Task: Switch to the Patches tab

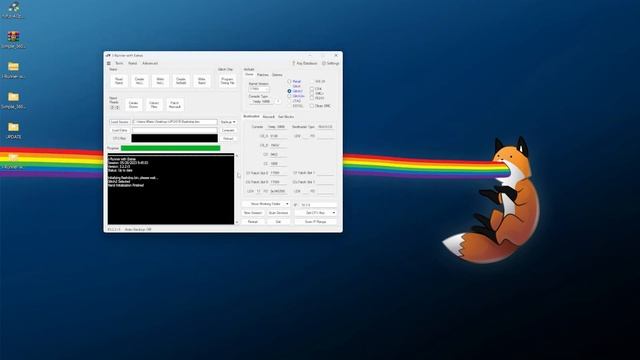Action: (x=262, y=75)
